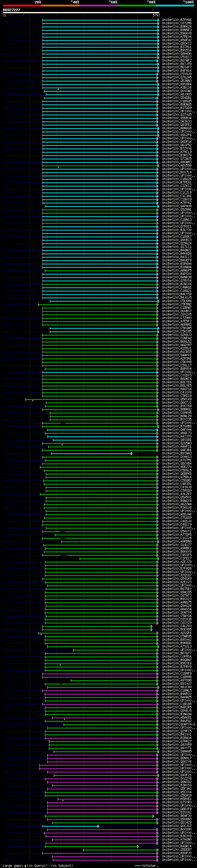Click the Large gaps legend text

pos(38,865)
